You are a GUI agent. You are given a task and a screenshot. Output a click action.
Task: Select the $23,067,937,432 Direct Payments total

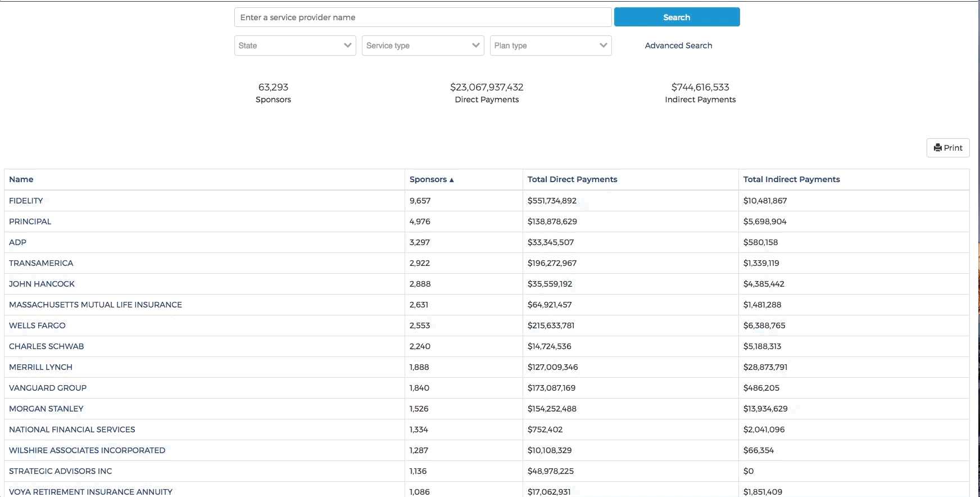tap(487, 87)
